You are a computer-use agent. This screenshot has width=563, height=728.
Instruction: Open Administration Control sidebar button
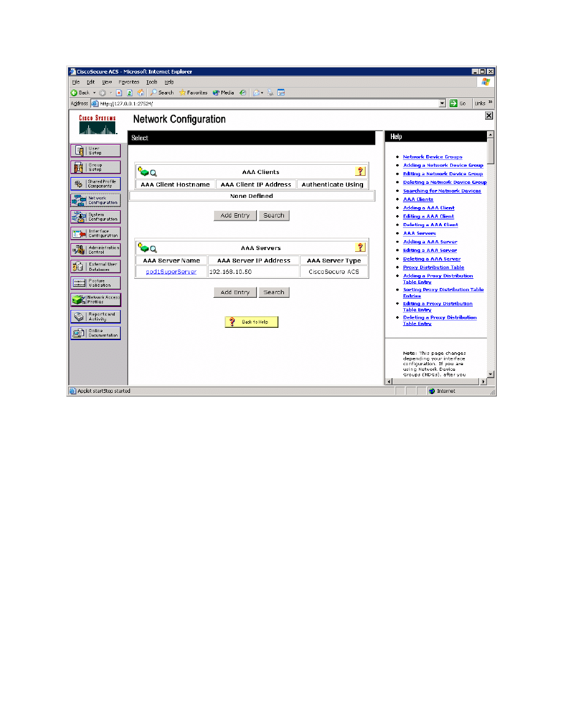click(95, 250)
